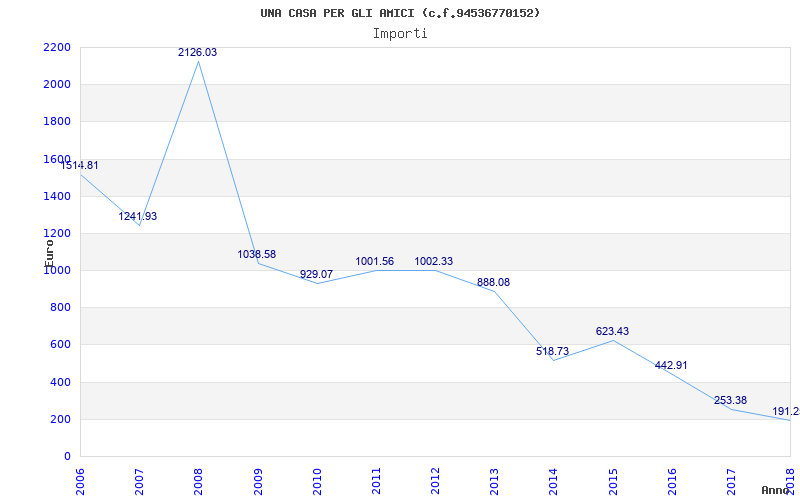Click the 2013 x-axis year label
This screenshot has width=800, height=500.
click(494, 481)
